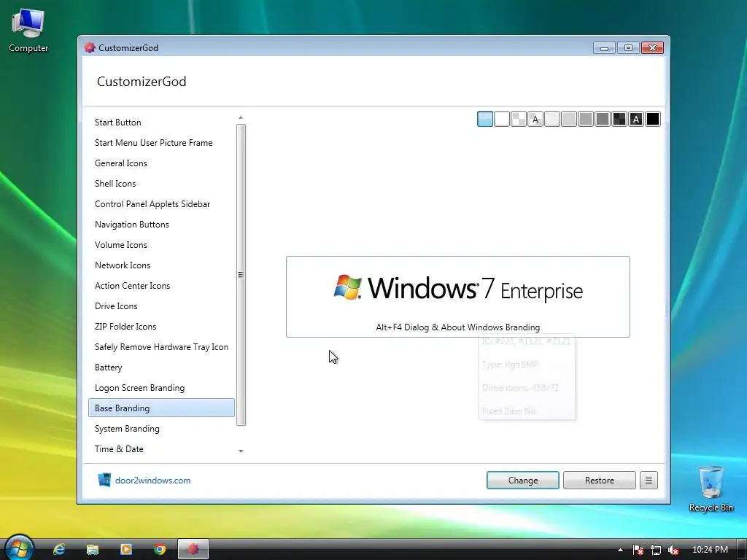Screen dimensions: 747x560
Task: Open the Start Button category
Action: [x=161, y=122]
